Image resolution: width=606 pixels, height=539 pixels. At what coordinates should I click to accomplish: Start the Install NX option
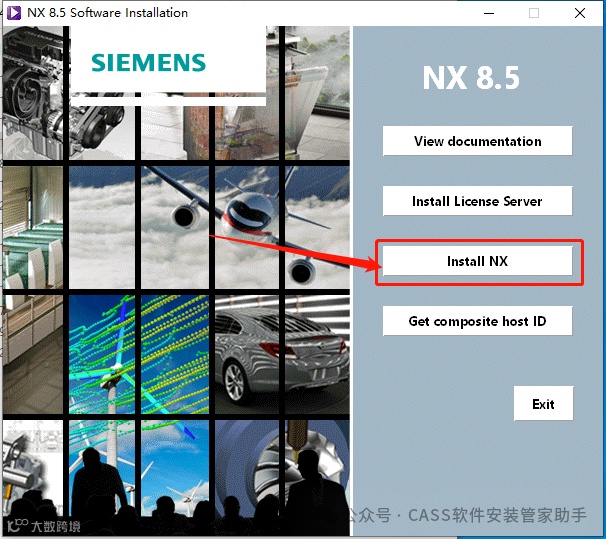pyautogui.click(x=477, y=261)
